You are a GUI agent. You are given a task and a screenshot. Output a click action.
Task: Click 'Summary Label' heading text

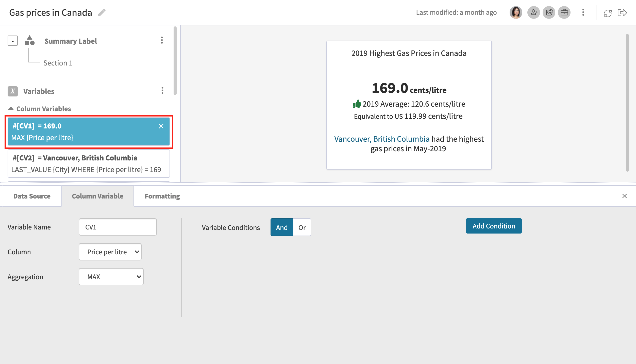point(71,41)
